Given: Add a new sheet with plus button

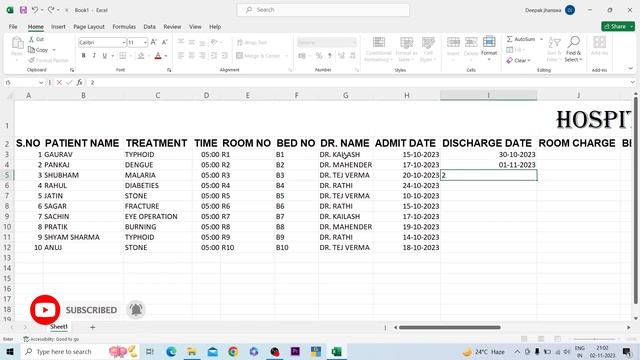Looking at the screenshot, I should pyautogui.click(x=93, y=327).
